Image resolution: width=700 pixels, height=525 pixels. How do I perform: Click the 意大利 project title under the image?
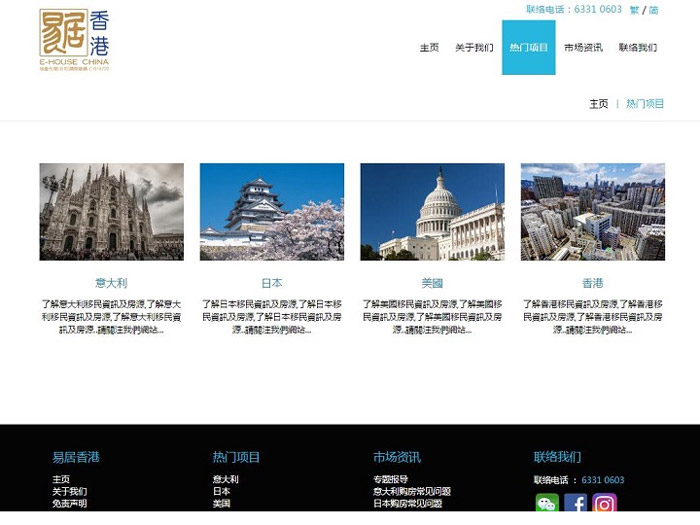(x=111, y=283)
